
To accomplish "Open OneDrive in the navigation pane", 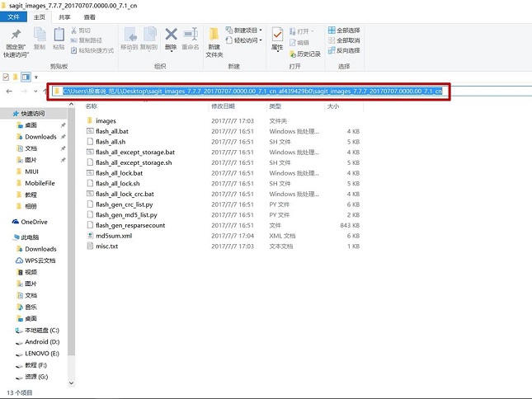I will pos(34,222).
